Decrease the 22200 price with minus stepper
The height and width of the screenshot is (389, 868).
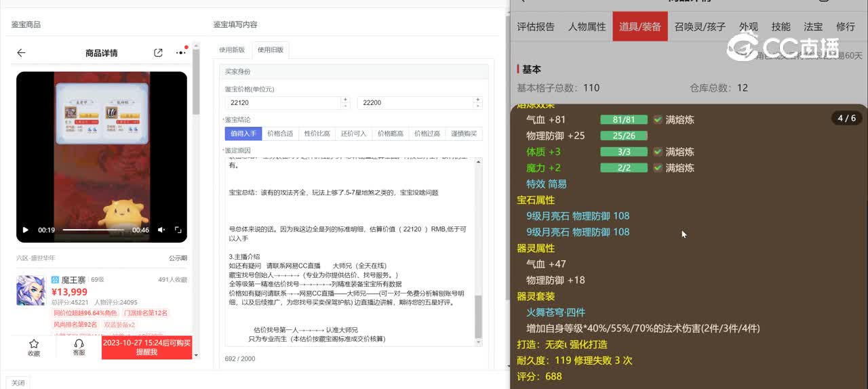coord(478,106)
